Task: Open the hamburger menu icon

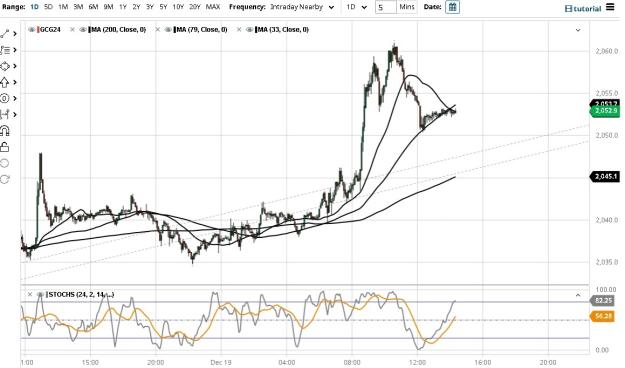Action: (x=610, y=7)
